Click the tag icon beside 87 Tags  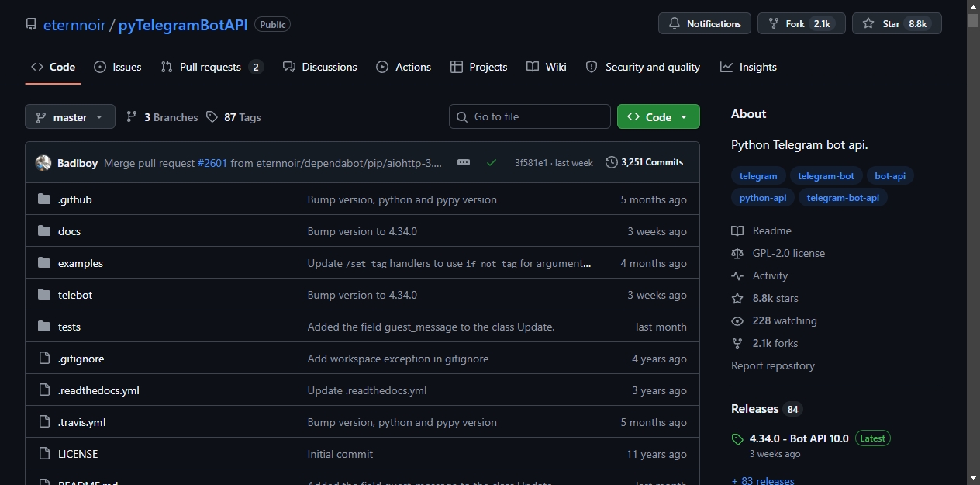click(x=212, y=116)
